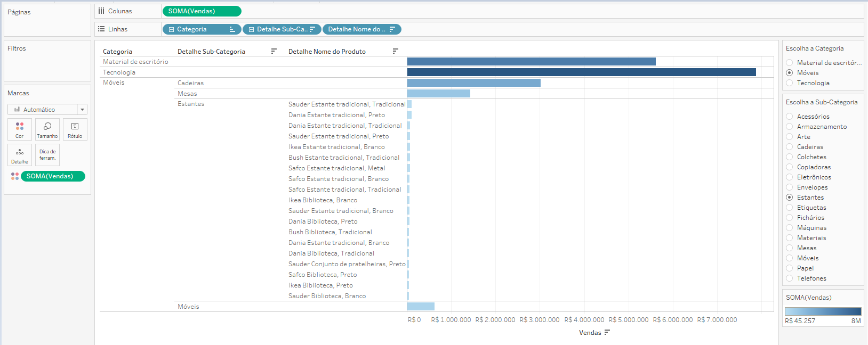
Task: Click the Linhas shelf icon
Action: tap(101, 29)
